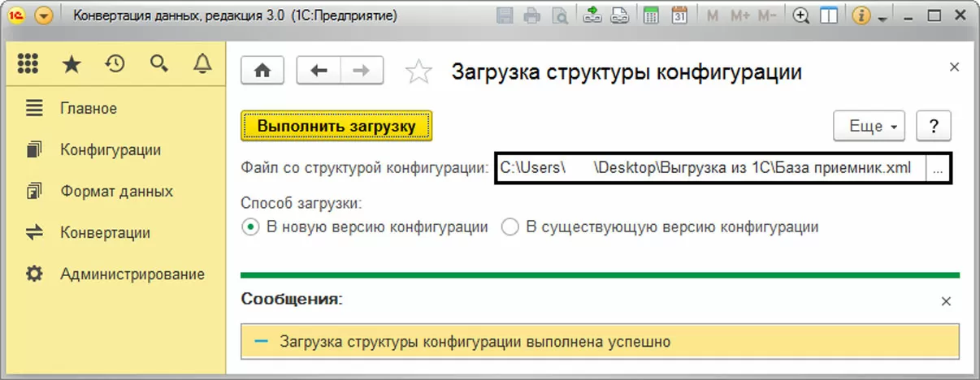This screenshot has width=980, height=380.
Task: Close the Загрузка структуры конфигурации form
Action: pyautogui.click(x=953, y=67)
